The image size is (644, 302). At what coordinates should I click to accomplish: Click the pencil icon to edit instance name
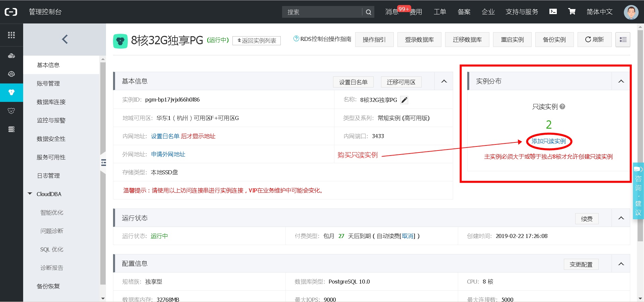405,100
